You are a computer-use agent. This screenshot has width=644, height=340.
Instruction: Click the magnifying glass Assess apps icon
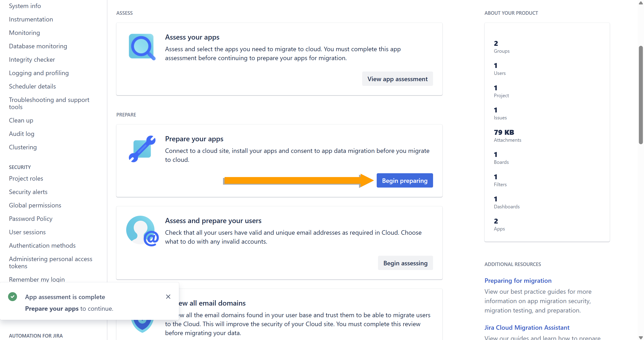142,47
